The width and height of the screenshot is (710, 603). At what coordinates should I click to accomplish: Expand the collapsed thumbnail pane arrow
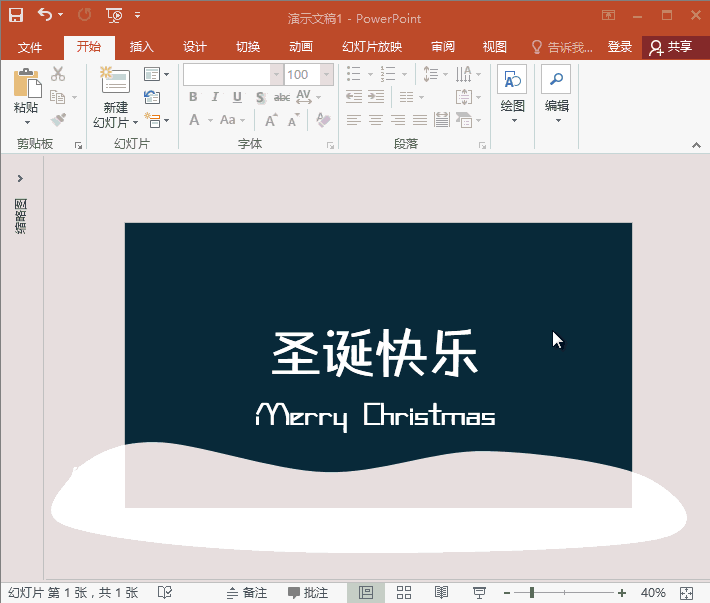[20, 178]
